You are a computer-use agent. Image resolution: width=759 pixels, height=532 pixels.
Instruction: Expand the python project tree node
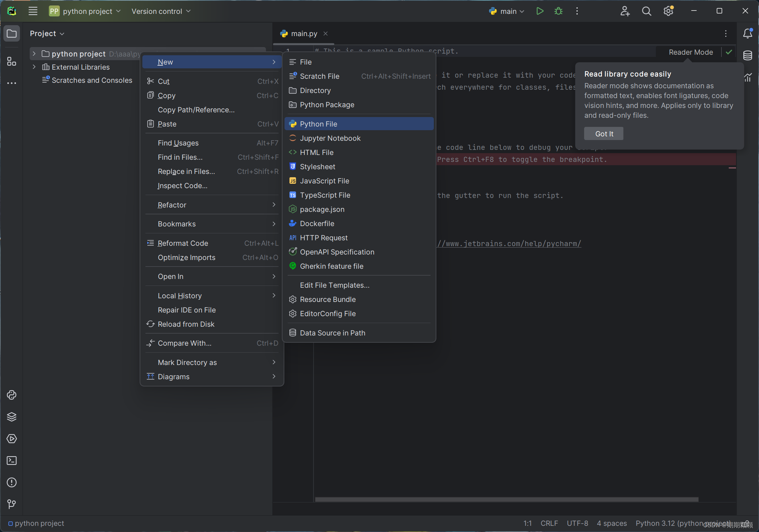34,54
